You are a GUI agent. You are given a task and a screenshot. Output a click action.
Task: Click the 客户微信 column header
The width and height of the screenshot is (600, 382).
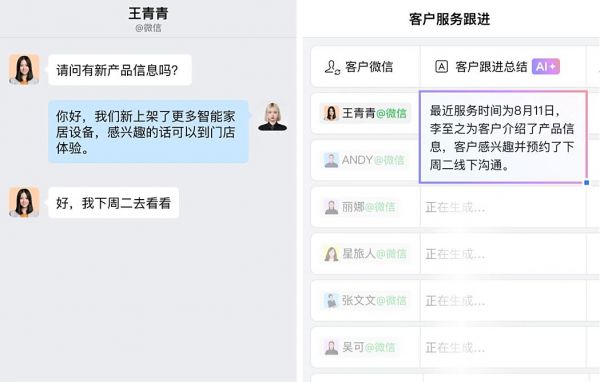pos(365,67)
